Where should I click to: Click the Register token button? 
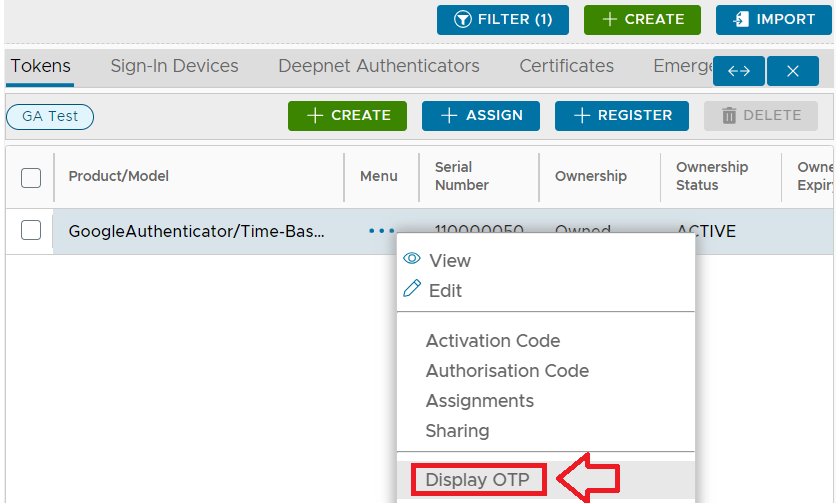(x=621, y=116)
